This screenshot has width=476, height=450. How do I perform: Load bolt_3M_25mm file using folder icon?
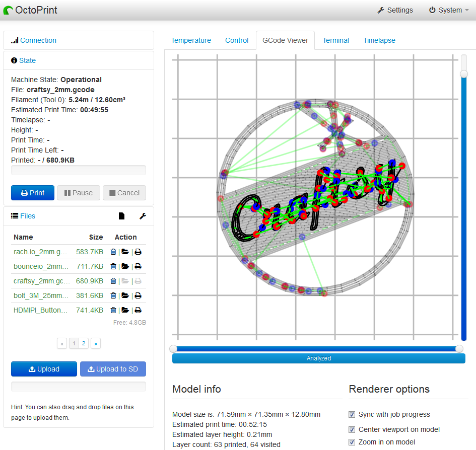125,295
